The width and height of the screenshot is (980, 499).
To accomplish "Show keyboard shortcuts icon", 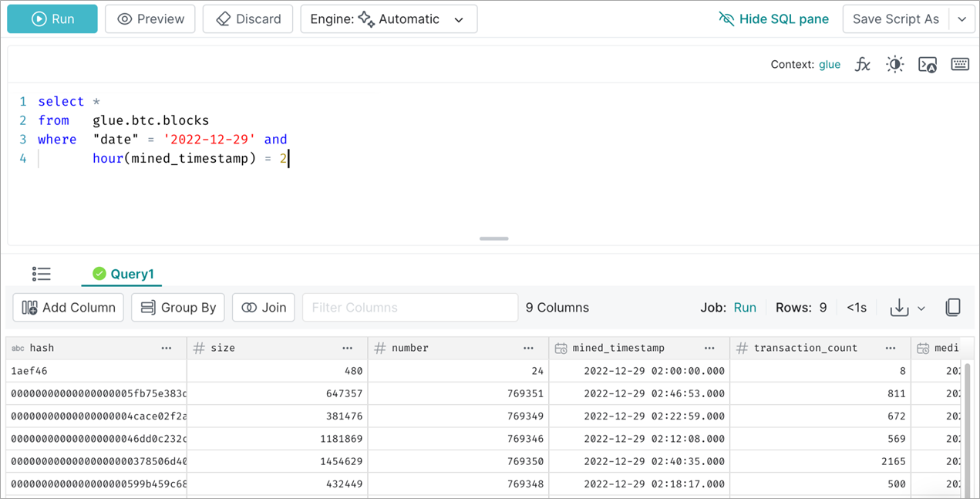I will tap(960, 65).
